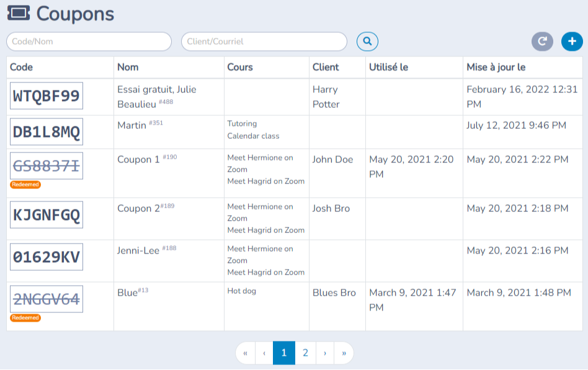Click the Calendar class course entry
The image size is (588, 370).
pos(253,136)
